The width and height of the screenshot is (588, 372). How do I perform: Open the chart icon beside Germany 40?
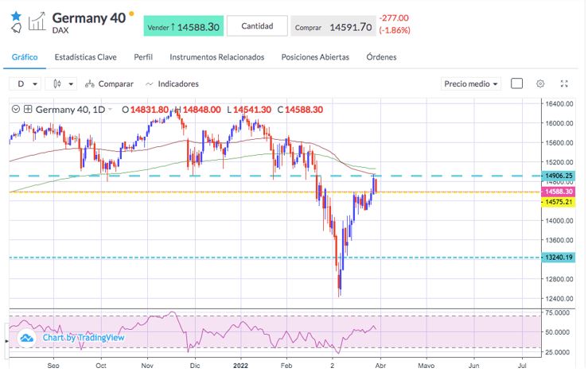[x=37, y=21]
